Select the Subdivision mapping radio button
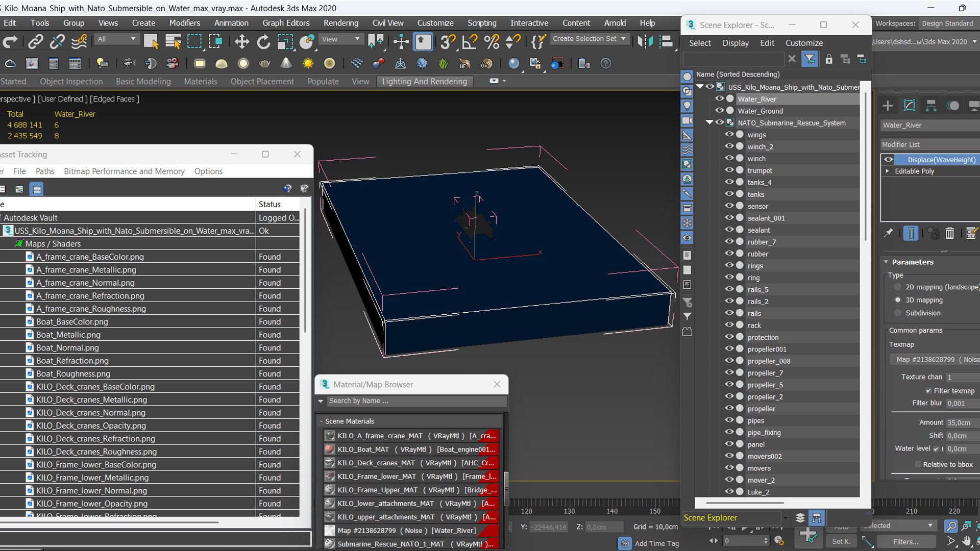The height and width of the screenshot is (551, 980). pyautogui.click(x=898, y=313)
